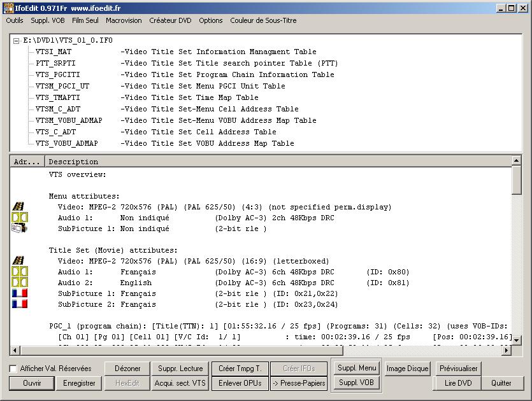Click the subpicture icon beside Non indiqué SubPicture 1

point(18,228)
